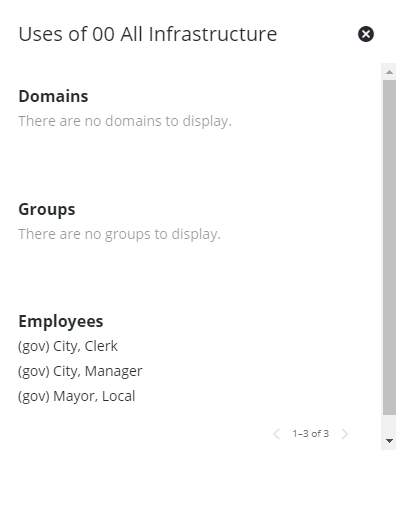Screen dimensions: 396x512
Task: Select the Domains section heading
Action: click(53, 96)
